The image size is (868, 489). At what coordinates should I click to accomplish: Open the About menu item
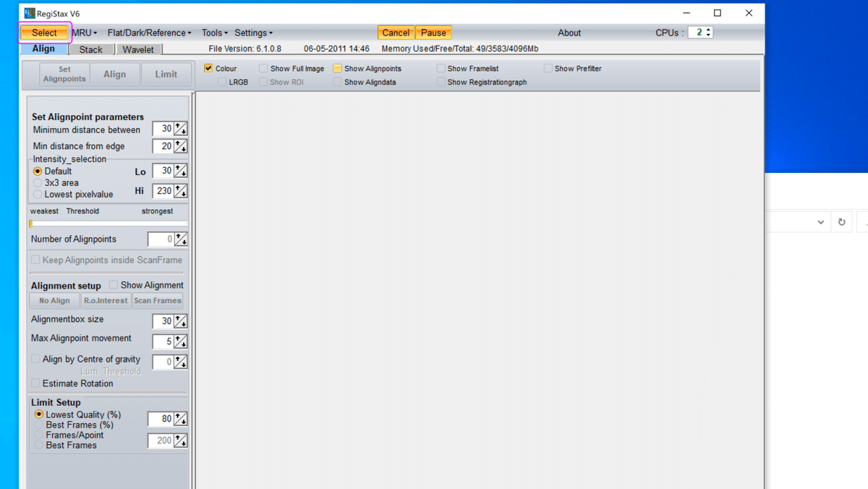pyautogui.click(x=569, y=33)
